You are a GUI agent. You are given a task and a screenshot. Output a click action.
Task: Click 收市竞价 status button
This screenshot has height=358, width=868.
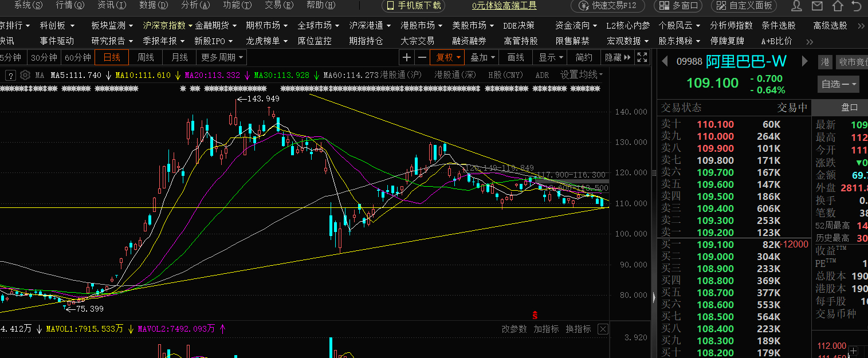(x=853, y=62)
